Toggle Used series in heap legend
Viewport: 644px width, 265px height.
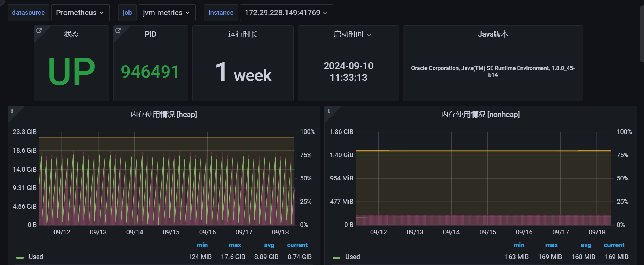[x=36, y=257]
